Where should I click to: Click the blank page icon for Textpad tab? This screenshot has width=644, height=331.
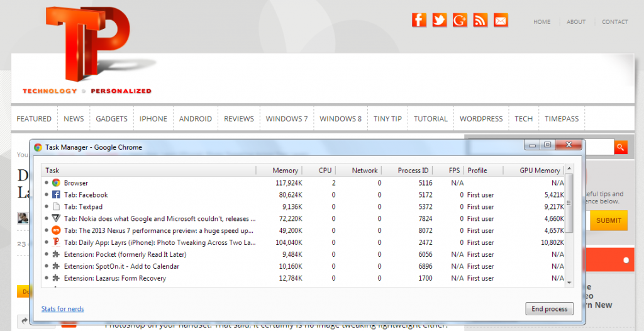click(56, 206)
